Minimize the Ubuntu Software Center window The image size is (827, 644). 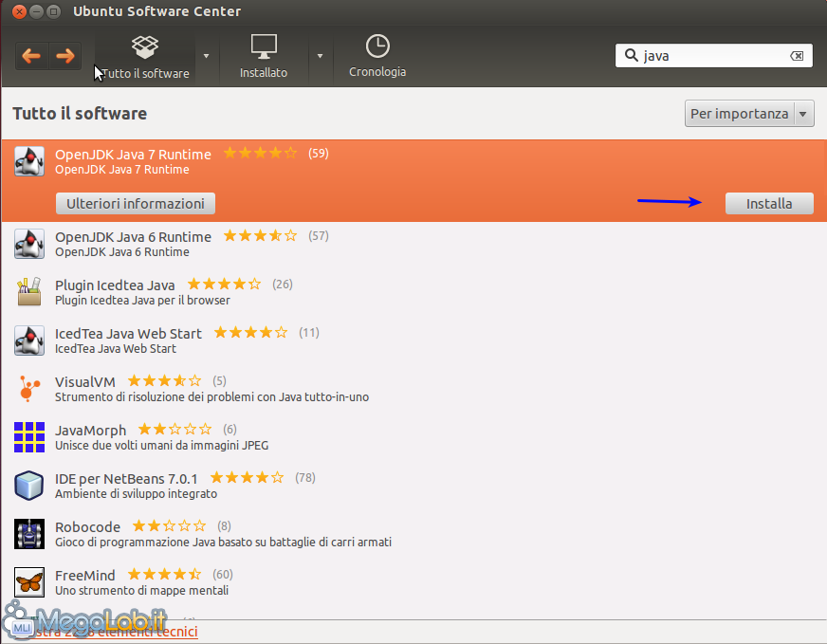36,11
